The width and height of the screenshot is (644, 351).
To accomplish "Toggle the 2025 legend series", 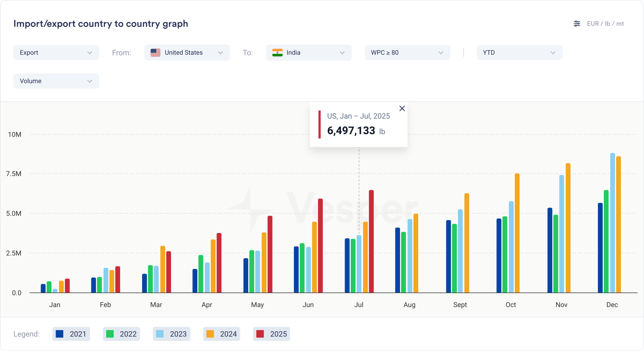I will click(x=272, y=334).
